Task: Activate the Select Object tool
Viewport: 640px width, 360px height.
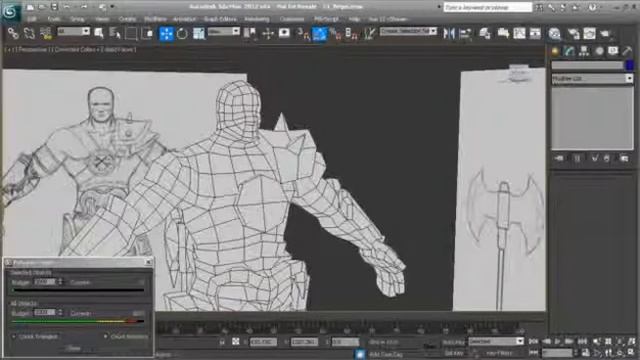Action: coord(99,33)
